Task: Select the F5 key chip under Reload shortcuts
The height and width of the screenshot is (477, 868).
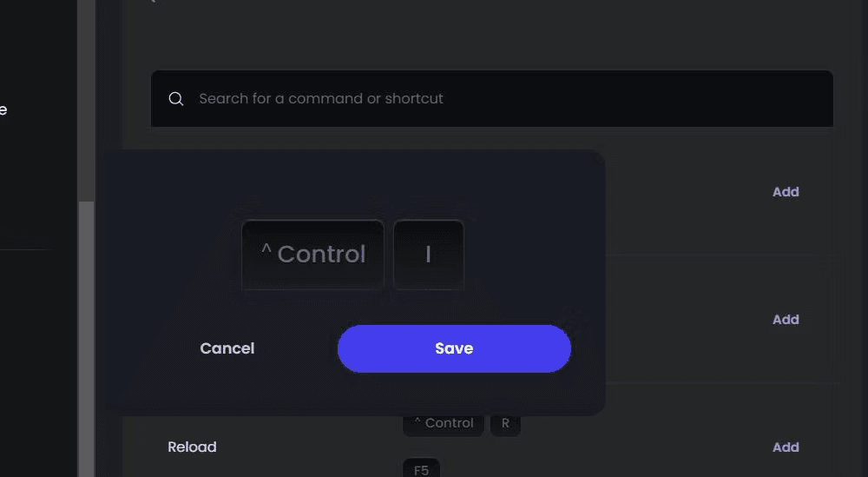Action: [421, 468]
